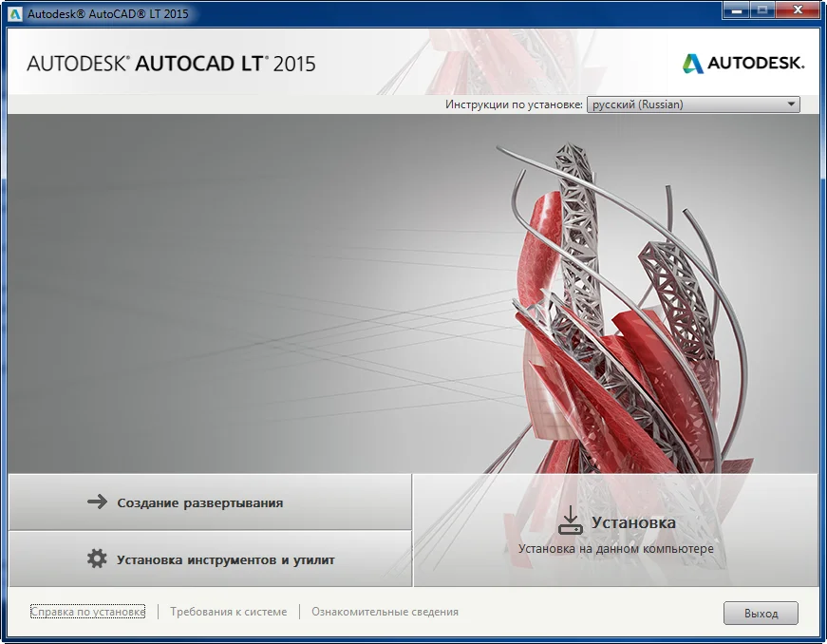This screenshot has height=644, width=827.
Task: Start "Установка на данном компьютере"
Action: coord(615,530)
